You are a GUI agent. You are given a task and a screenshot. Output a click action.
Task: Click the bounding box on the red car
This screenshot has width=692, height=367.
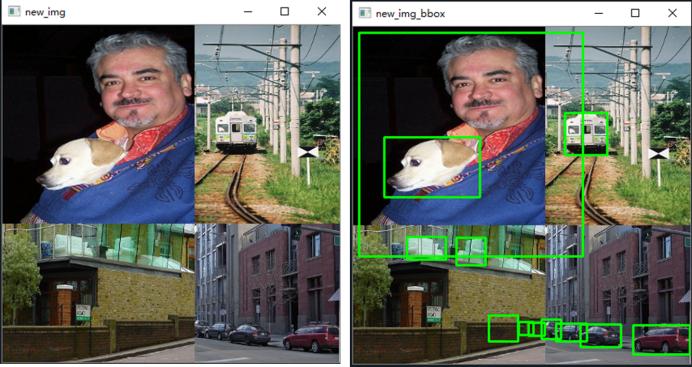662,340
